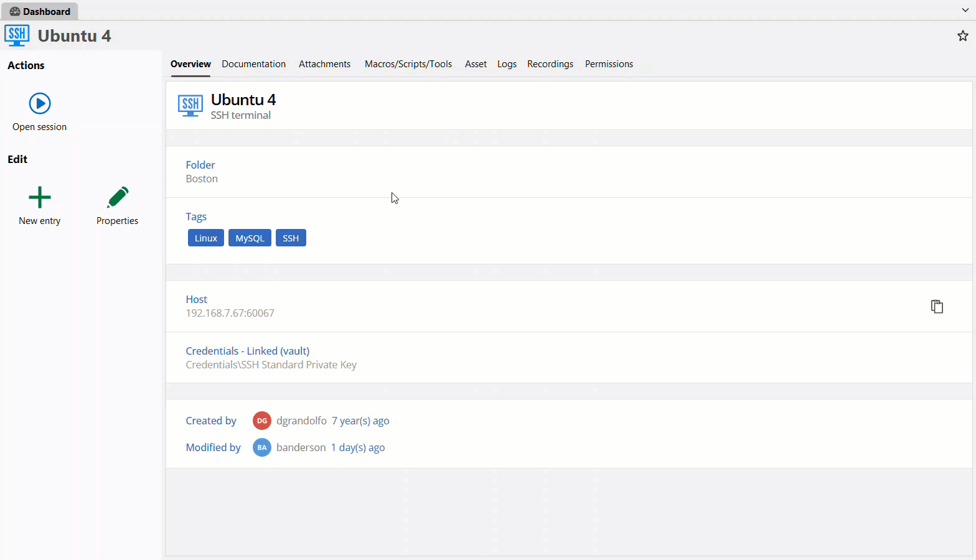Viewport: 976px width, 560px height.
Task: Switch to the Documentation tab
Action: (253, 64)
